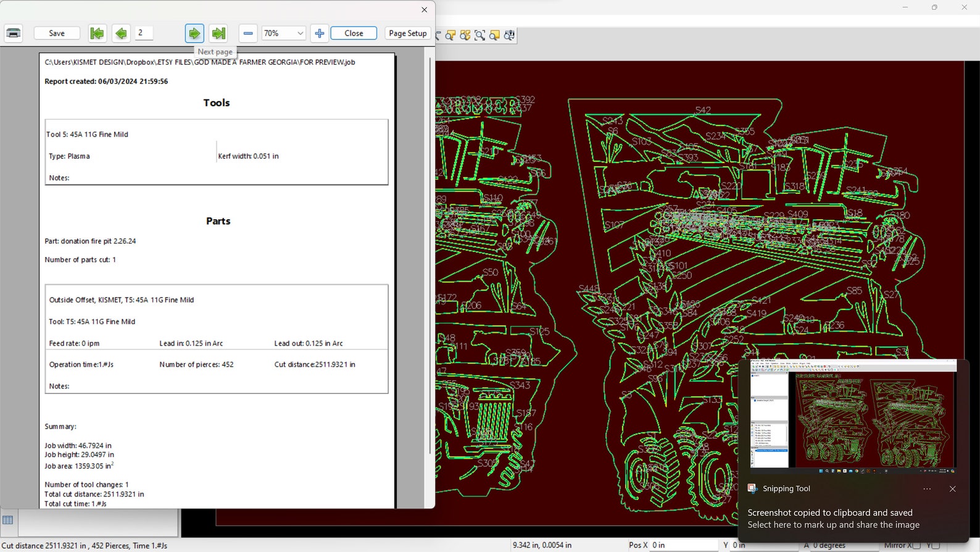Toggle the Mirror X checkbox
This screenshot has height=552, width=980.
916,545
